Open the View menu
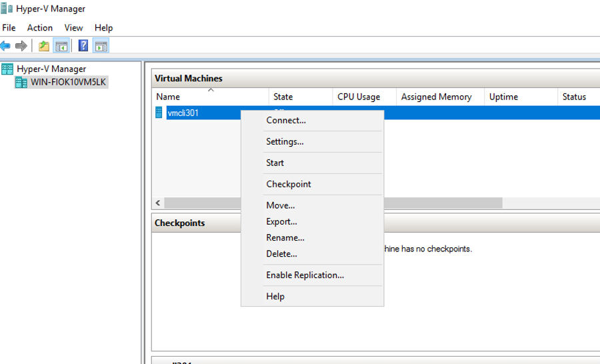This screenshot has height=364, width=600. tap(73, 28)
